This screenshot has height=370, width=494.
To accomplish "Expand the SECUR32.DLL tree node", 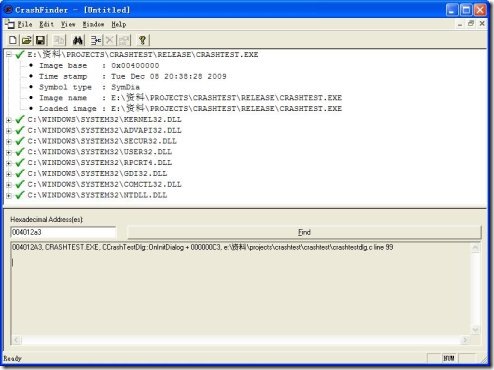I will pos(9,141).
